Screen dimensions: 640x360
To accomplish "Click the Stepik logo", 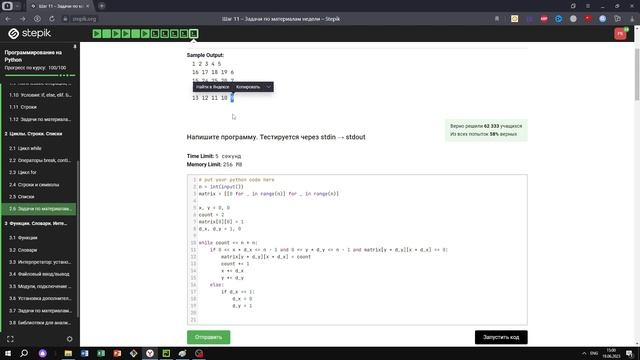I will pyautogui.click(x=30, y=33).
